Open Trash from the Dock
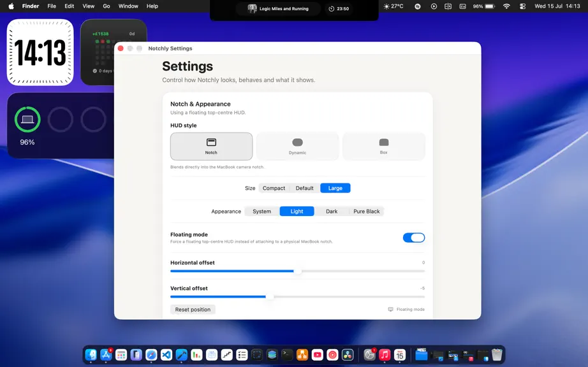 pyautogui.click(x=497, y=354)
